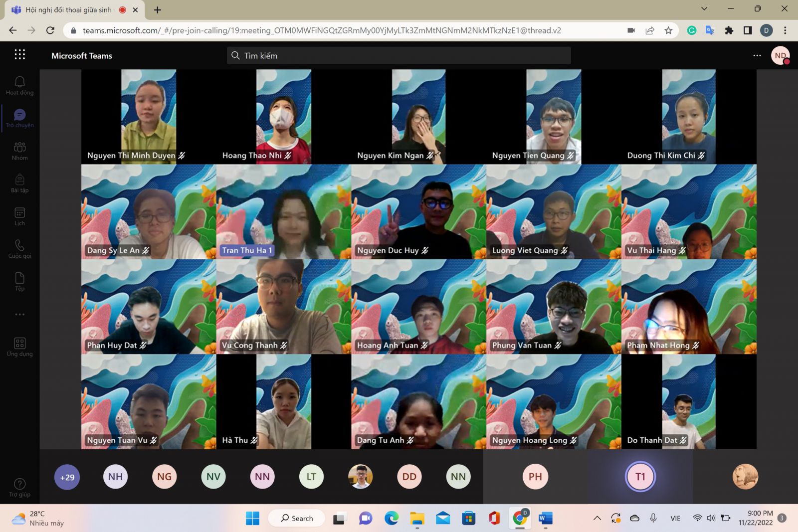Open the app launcher grid icon
This screenshot has width=798, height=532.
point(19,55)
